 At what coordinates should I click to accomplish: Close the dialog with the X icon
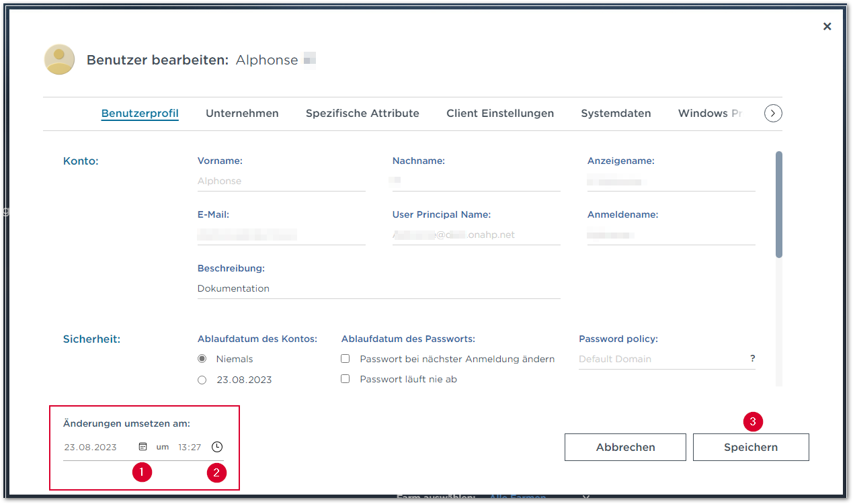pos(827,26)
